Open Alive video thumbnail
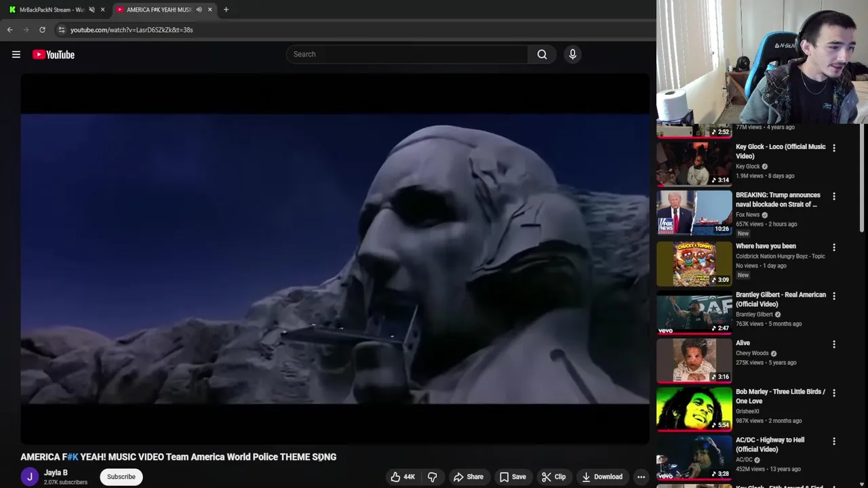 [694, 361]
